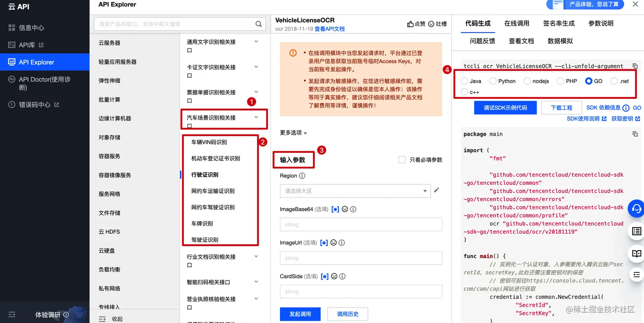Click ImageBase64 info icon
The height and width of the screenshot is (323, 644).
353,209
